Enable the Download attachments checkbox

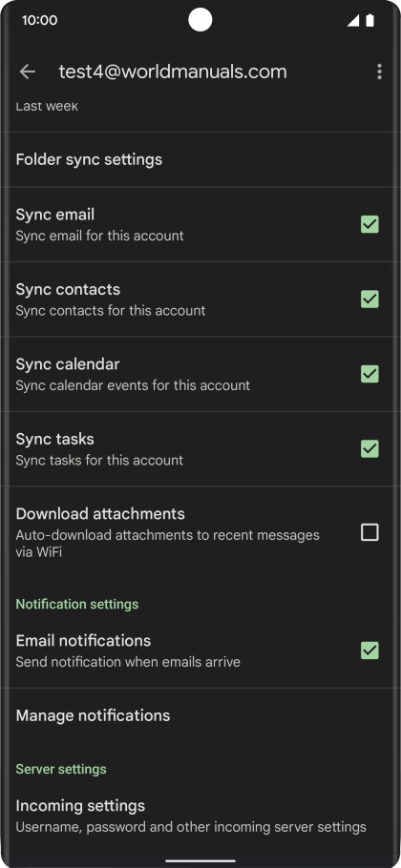click(370, 532)
